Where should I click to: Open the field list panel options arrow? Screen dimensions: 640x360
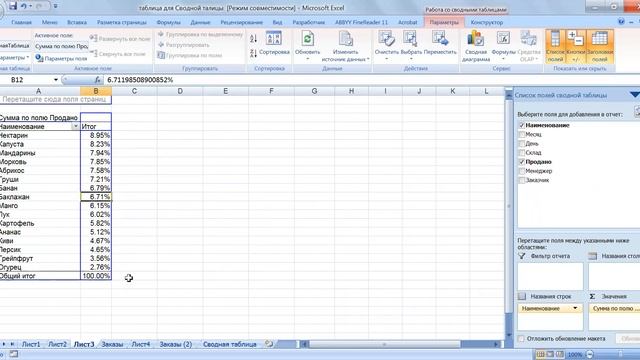click(634, 95)
